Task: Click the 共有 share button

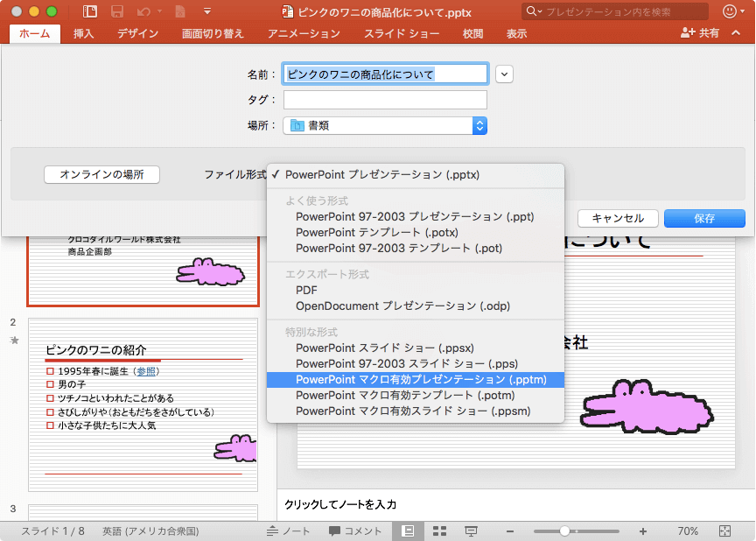Action: pos(700,32)
